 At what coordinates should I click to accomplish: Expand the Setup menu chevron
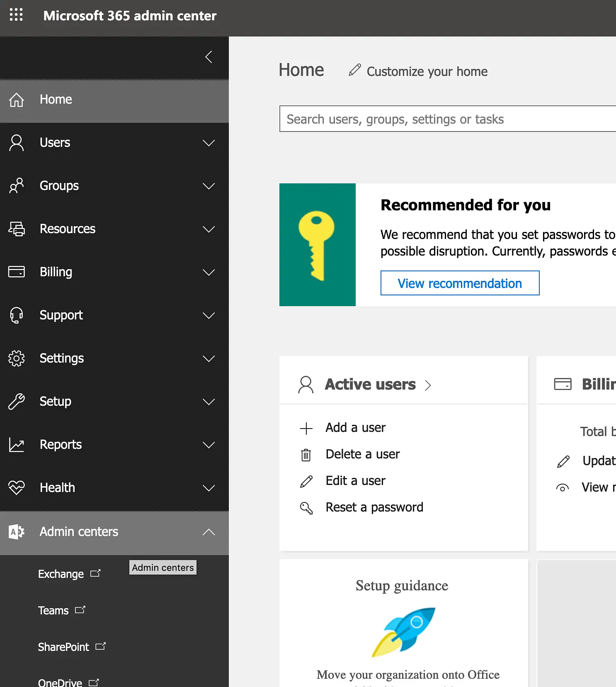click(x=209, y=402)
